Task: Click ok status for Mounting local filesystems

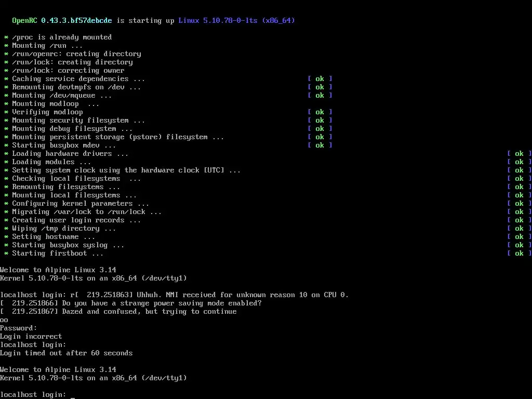Action: coord(519,195)
